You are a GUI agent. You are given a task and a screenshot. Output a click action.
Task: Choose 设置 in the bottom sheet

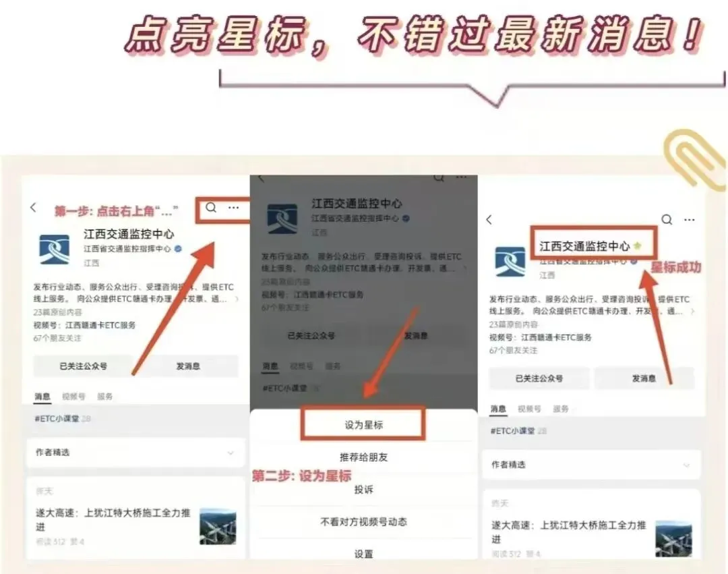(x=363, y=554)
